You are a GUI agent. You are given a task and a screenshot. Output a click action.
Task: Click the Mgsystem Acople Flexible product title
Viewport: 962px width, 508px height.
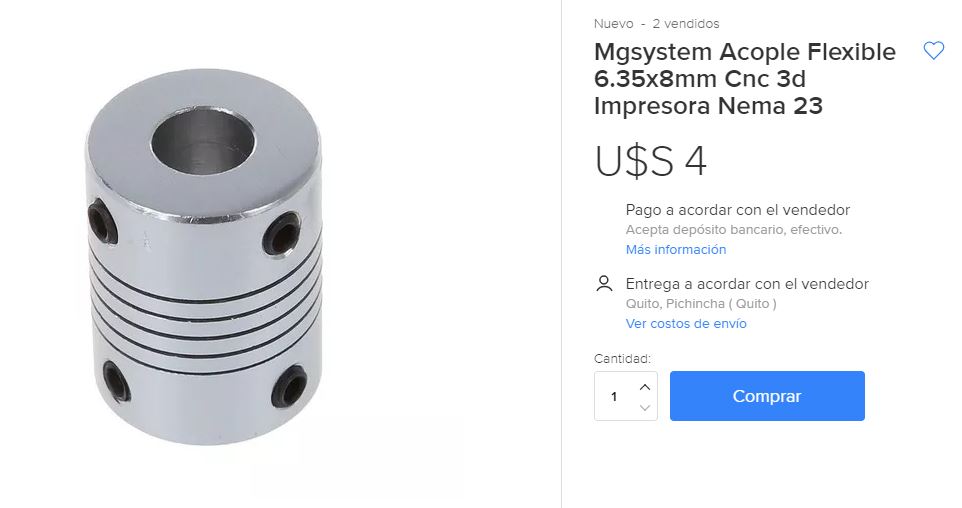(745, 79)
